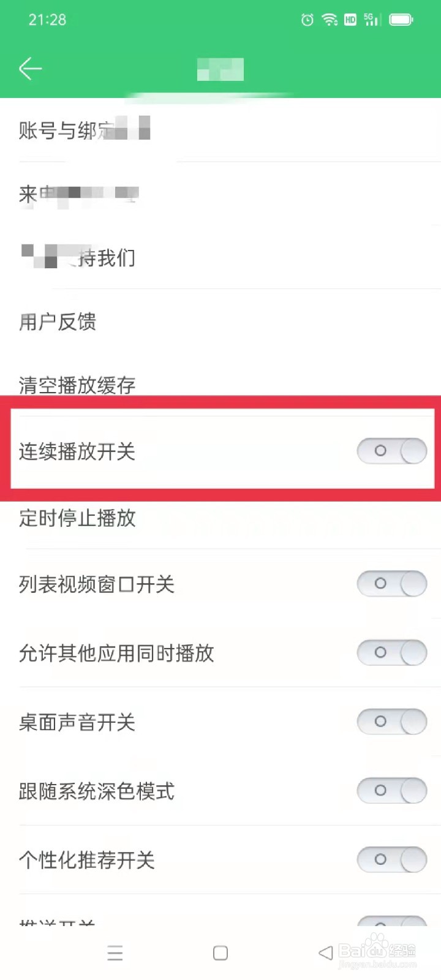Open recent apps via navigation menu icon

115,952
